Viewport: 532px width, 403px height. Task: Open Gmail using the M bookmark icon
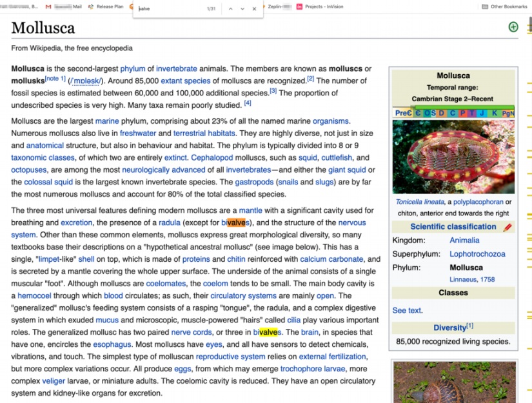pos(48,7)
